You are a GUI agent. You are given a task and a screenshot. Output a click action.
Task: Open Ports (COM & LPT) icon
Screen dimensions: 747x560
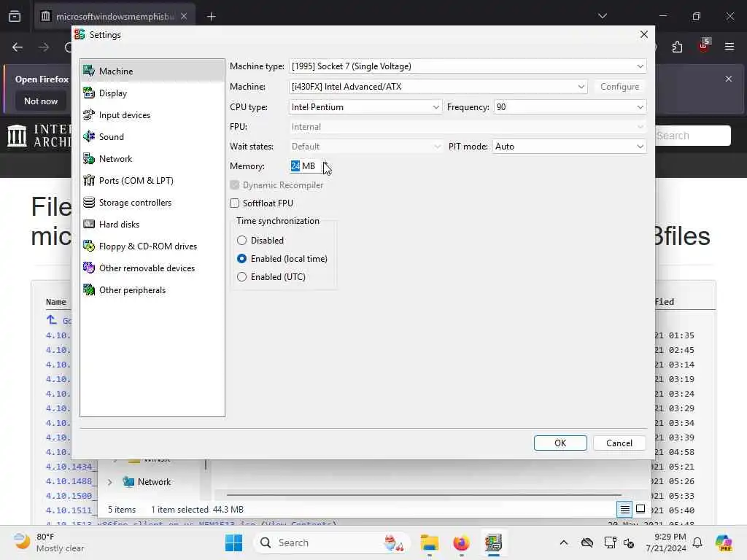coord(88,181)
